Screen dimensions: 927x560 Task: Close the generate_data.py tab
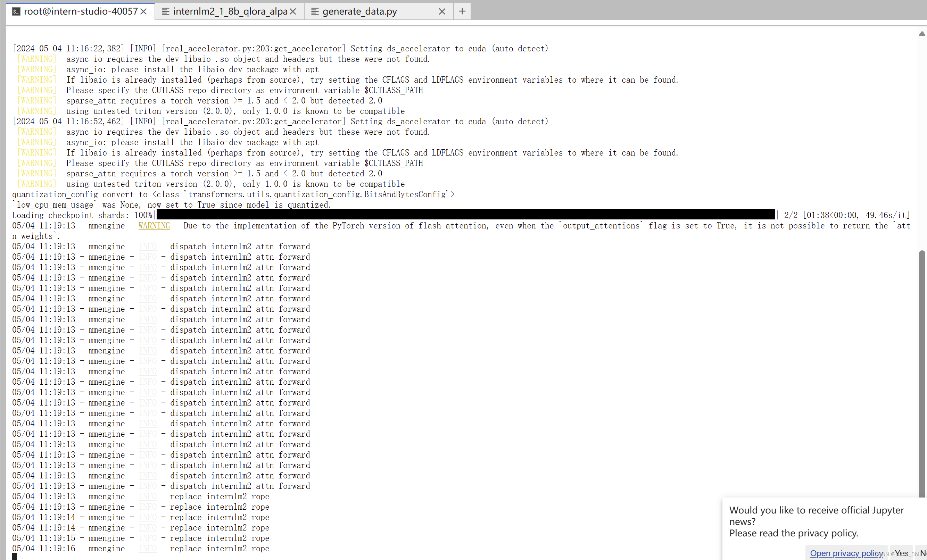coord(442,12)
